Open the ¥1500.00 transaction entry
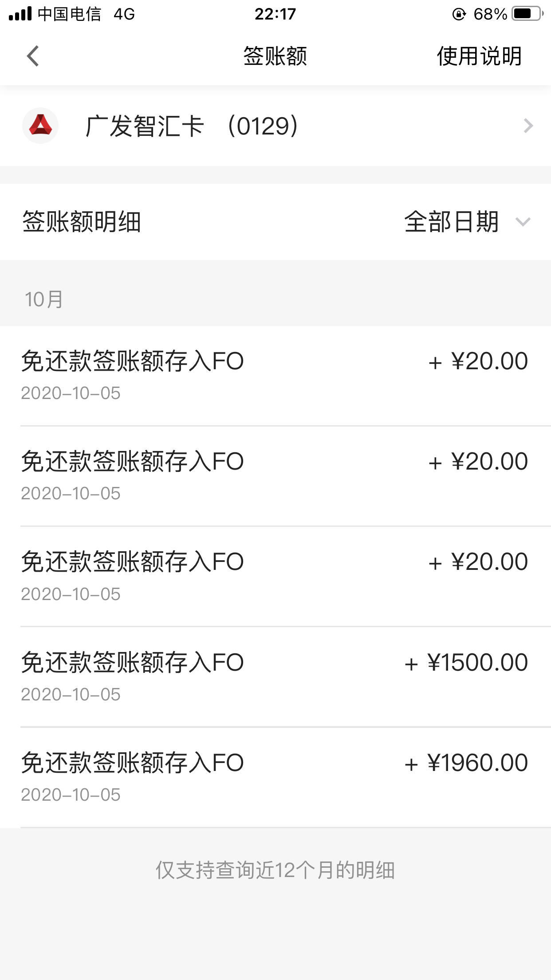 pos(275,677)
